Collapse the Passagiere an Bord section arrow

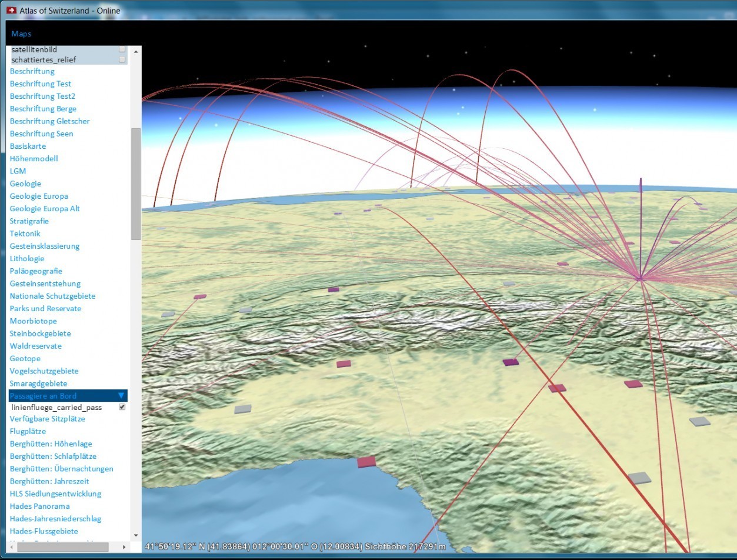[121, 396]
